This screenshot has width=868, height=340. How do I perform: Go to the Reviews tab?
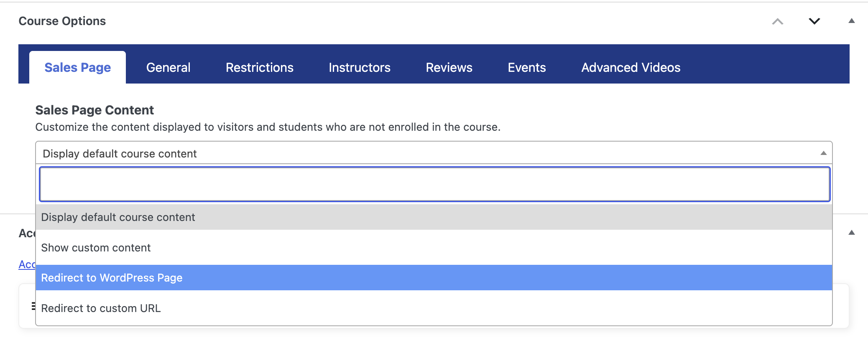tap(449, 67)
